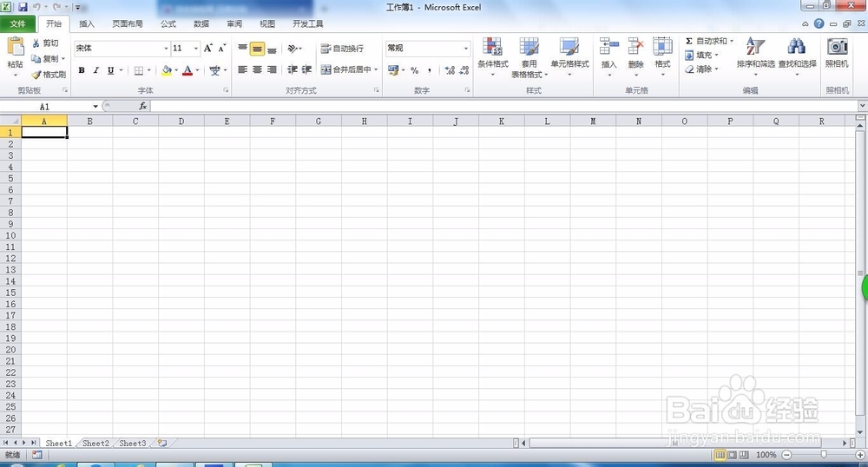
Task: Increase font size with the large A icon
Action: (207, 48)
